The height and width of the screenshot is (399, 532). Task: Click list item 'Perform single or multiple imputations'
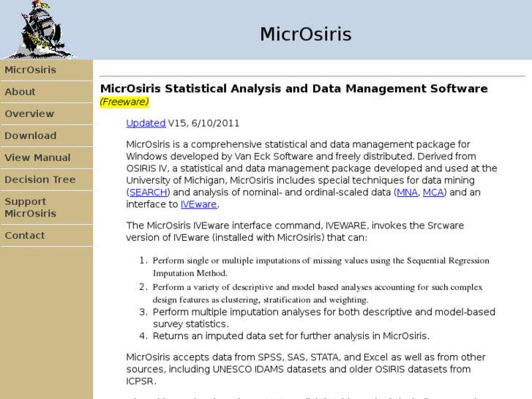pos(321,266)
